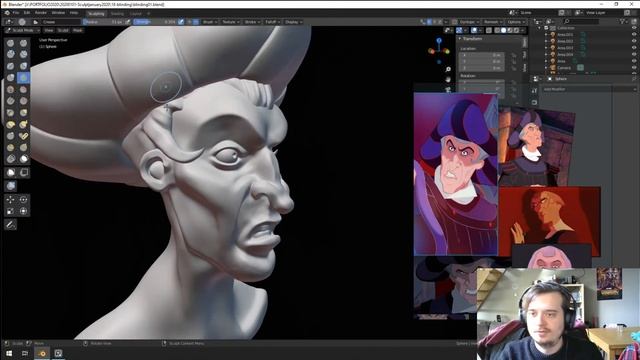Open the Mask menu in viewport header
This screenshot has width=640, height=360.
point(78,30)
